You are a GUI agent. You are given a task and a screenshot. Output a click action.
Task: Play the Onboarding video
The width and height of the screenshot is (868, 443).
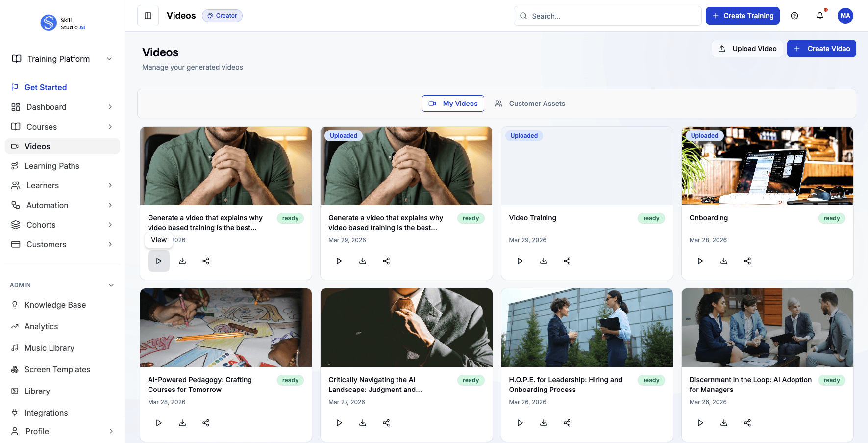coord(700,261)
